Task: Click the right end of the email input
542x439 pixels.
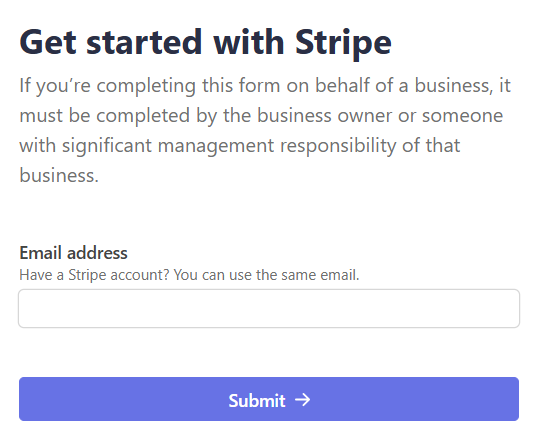Action: point(512,308)
